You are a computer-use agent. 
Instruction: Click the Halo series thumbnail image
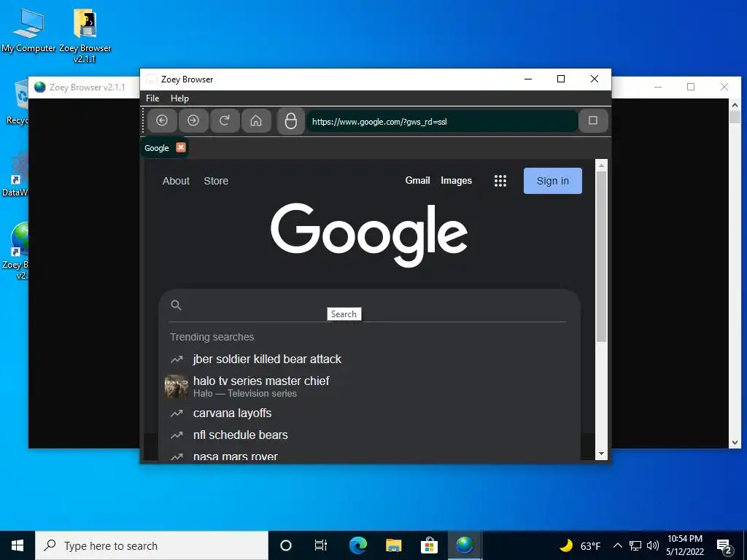[177, 386]
